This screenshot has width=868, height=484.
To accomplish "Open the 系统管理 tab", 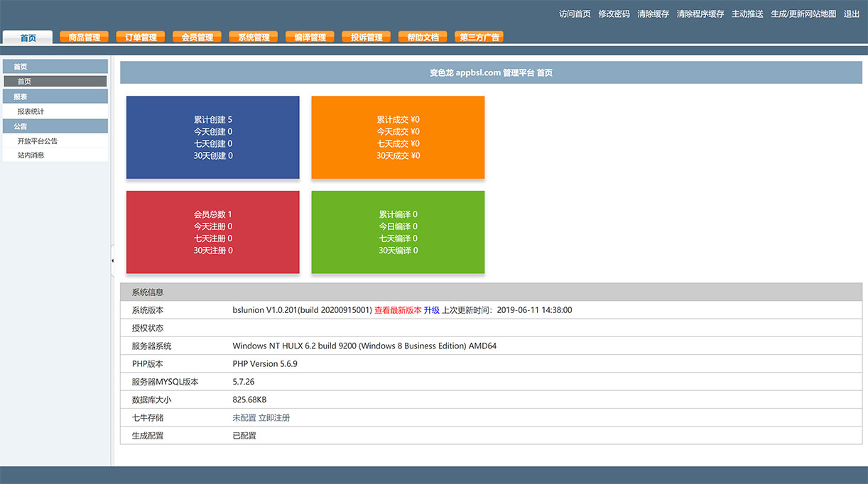I will coord(253,36).
